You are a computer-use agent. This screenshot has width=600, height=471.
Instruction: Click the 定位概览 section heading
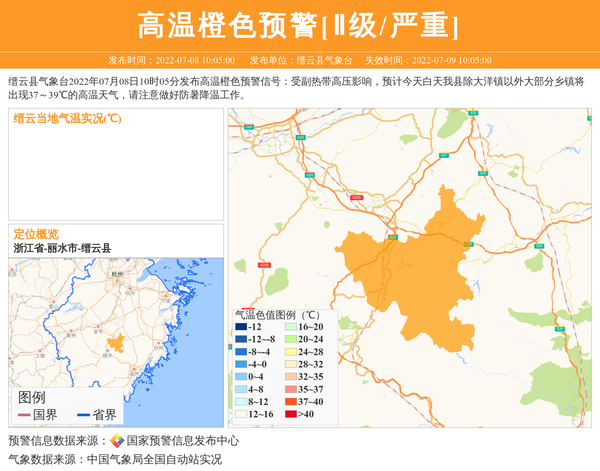(x=36, y=233)
